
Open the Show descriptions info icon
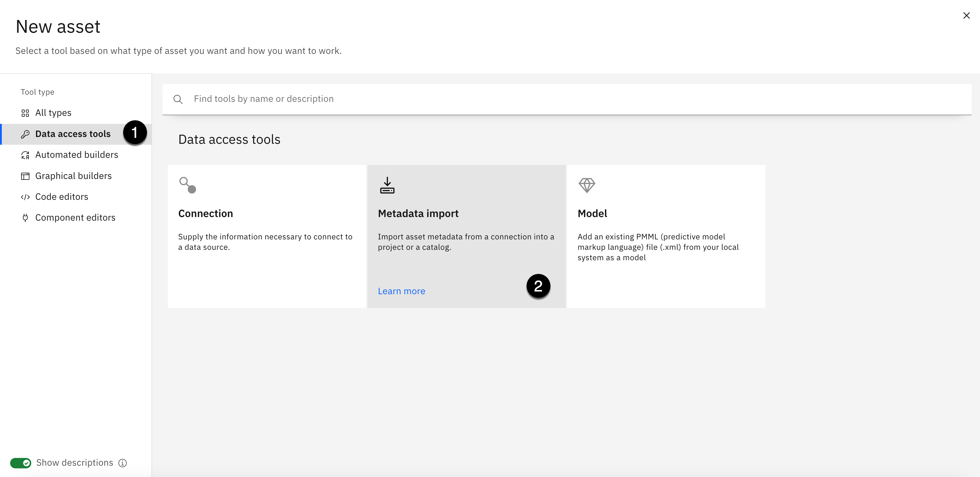coord(123,463)
